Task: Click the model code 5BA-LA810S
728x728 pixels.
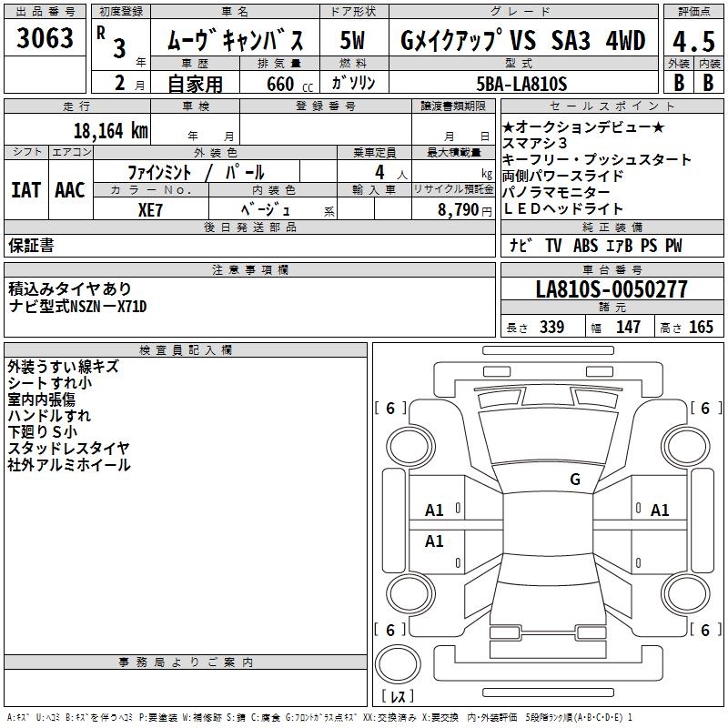Action: [x=521, y=83]
